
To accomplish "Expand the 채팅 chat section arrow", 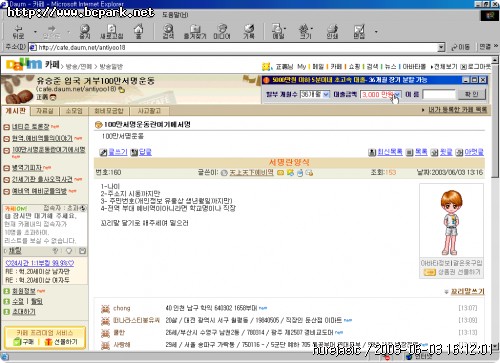I will tap(6, 251).
